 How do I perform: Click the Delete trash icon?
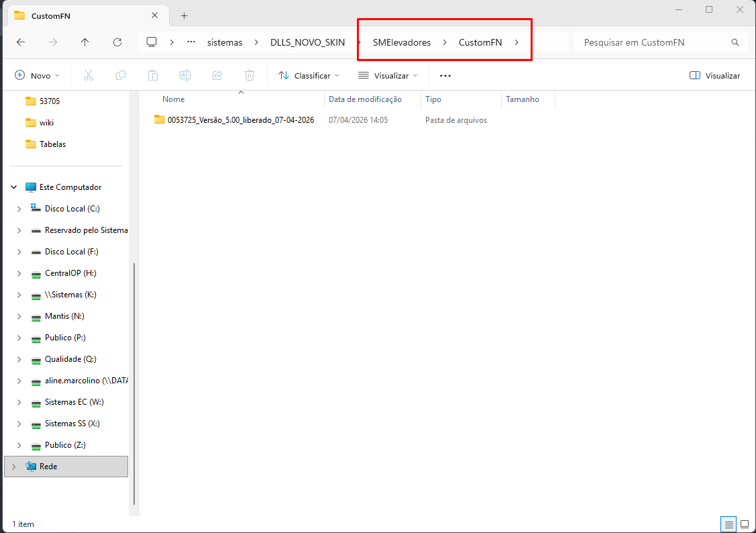(250, 76)
